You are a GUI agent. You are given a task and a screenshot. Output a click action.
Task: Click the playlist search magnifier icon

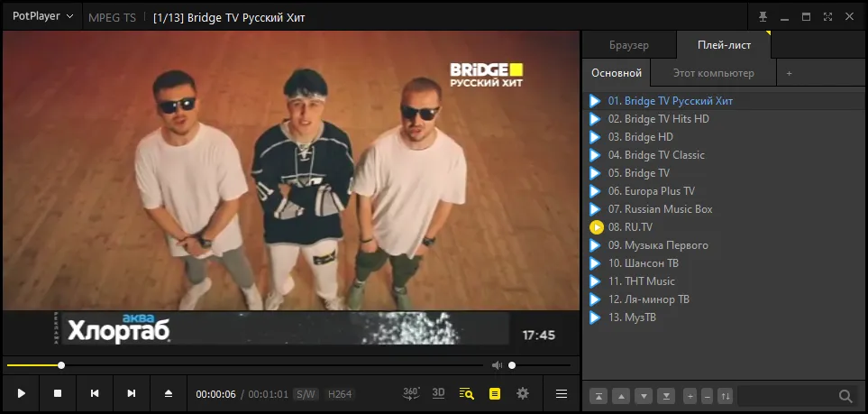pyautogui.click(x=845, y=396)
